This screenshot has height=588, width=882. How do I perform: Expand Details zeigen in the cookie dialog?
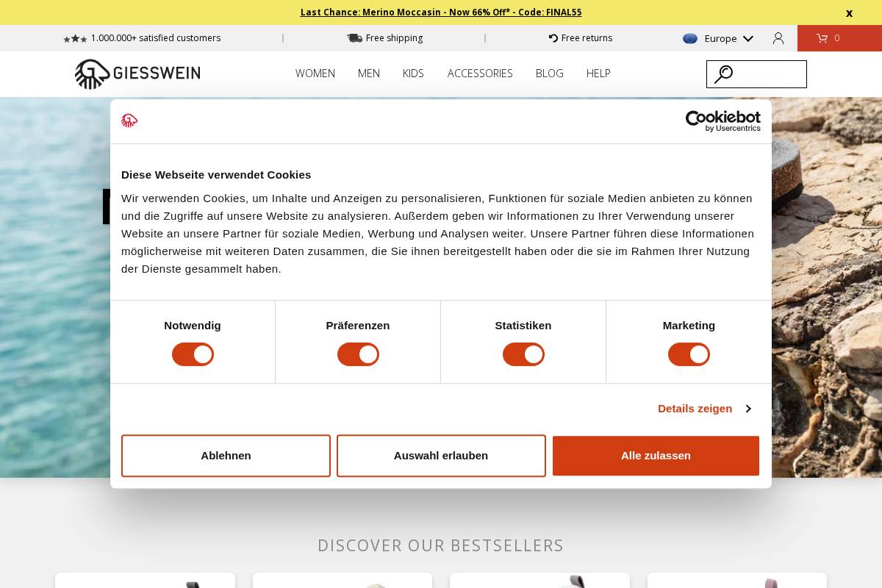pos(704,409)
